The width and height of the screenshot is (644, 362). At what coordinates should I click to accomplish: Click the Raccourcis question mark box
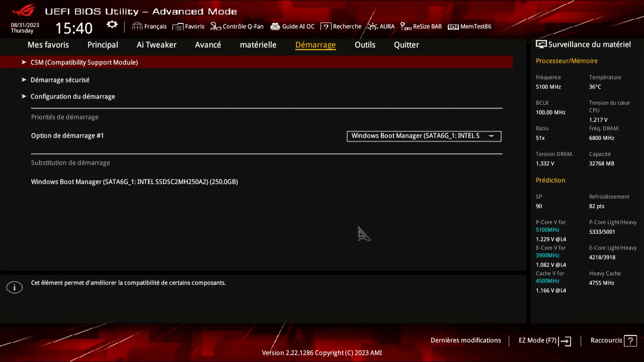631,341
